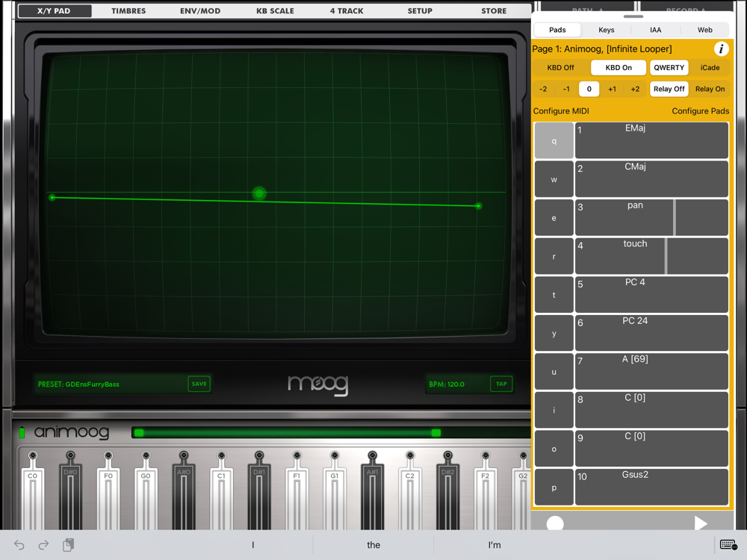This screenshot has width=747, height=560.
Task: Open the TIMBRES tab
Action: [x=128, y=10]
